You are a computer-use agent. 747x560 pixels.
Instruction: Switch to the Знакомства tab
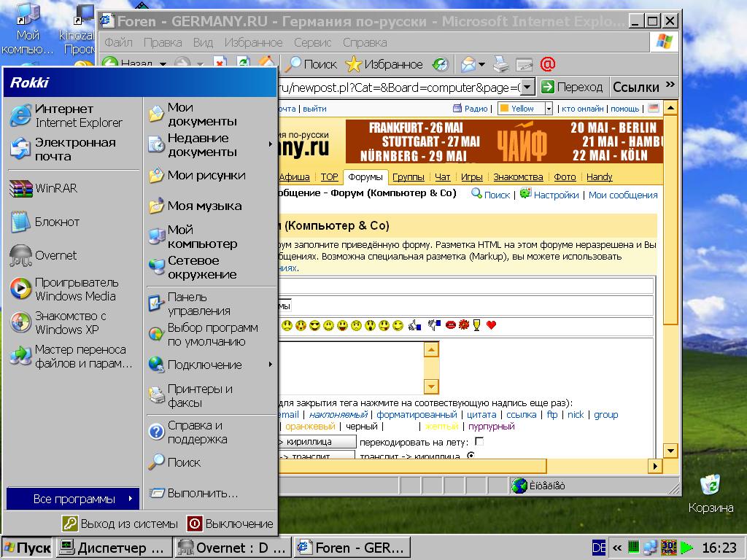[519, 177]
